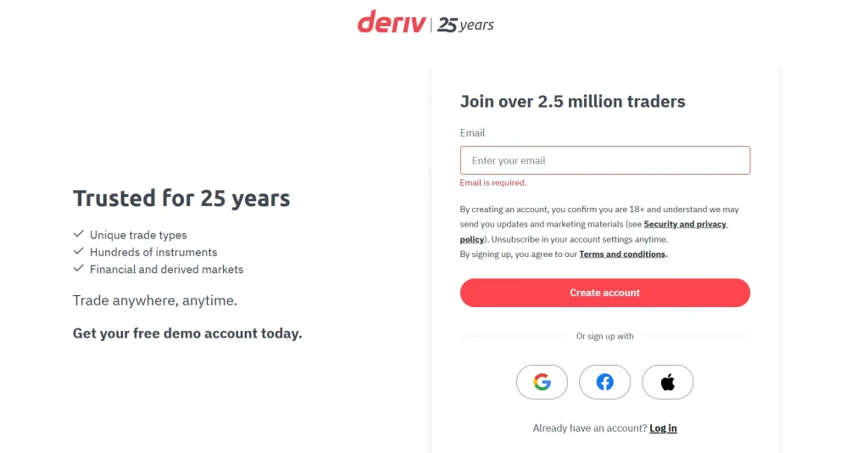Follow the Log in link
868x453 pixels.
[x=663, y=428]
